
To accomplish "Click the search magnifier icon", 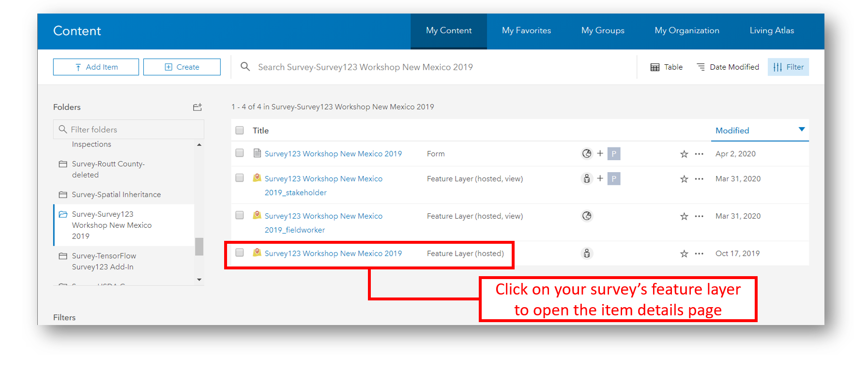I will pos(245,67).
